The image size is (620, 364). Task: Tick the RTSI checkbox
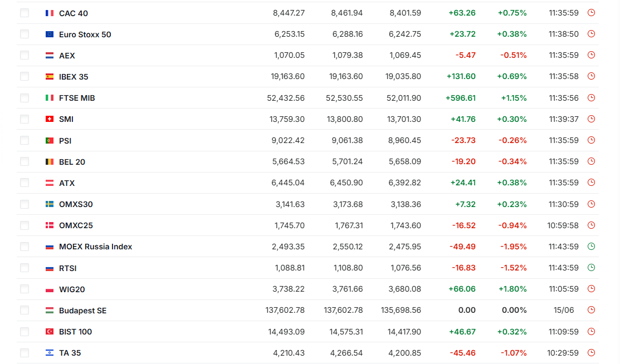(x=25, y=268)
